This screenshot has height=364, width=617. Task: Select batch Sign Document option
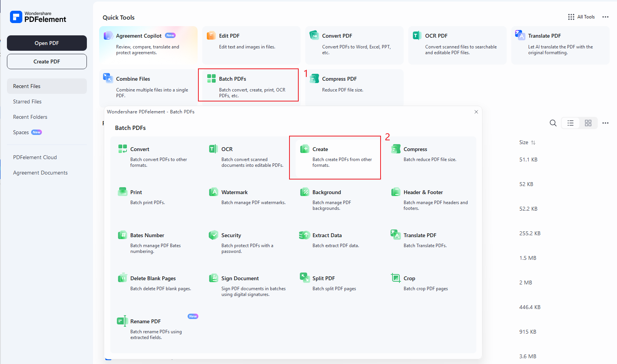click(247, 287)
